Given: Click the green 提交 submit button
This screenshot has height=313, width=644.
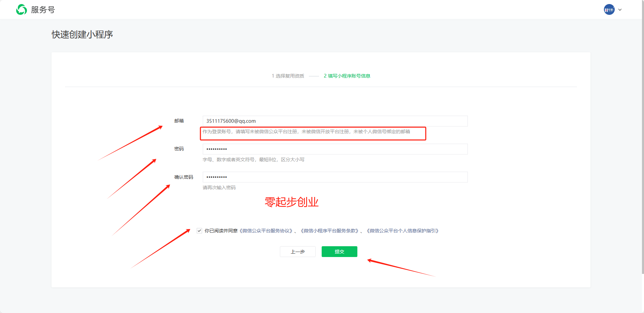Looking at the screenshot, I should (x=339, y=251).
